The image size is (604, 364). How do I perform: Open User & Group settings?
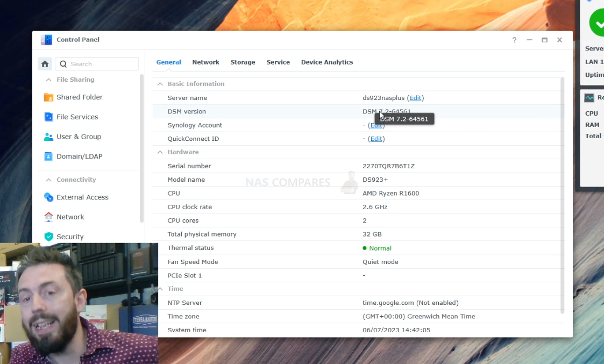[79, 137]
